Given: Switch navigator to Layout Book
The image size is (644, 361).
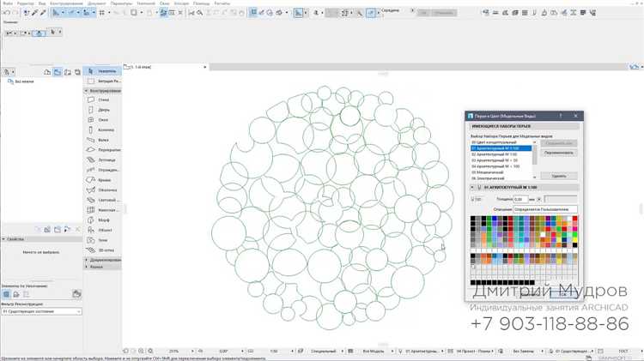Looking at the screenshot, I should tap(67, 72).
